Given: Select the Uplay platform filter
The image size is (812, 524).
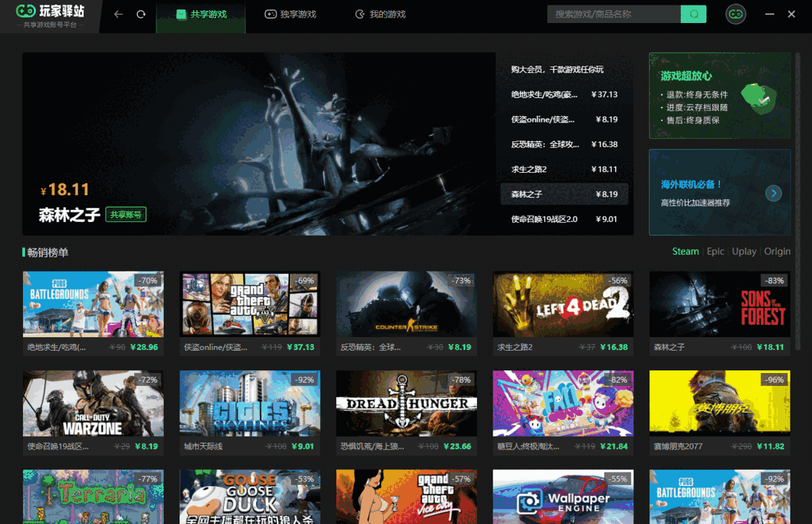Looking at the screenshot, I should (x=744, y=251).
